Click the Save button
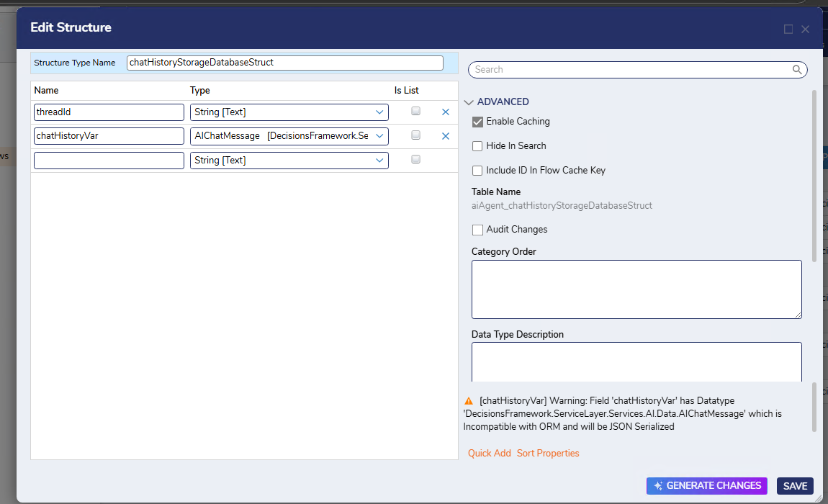The width and height of the screenshot is (828, 504). [x=795, y=486]
